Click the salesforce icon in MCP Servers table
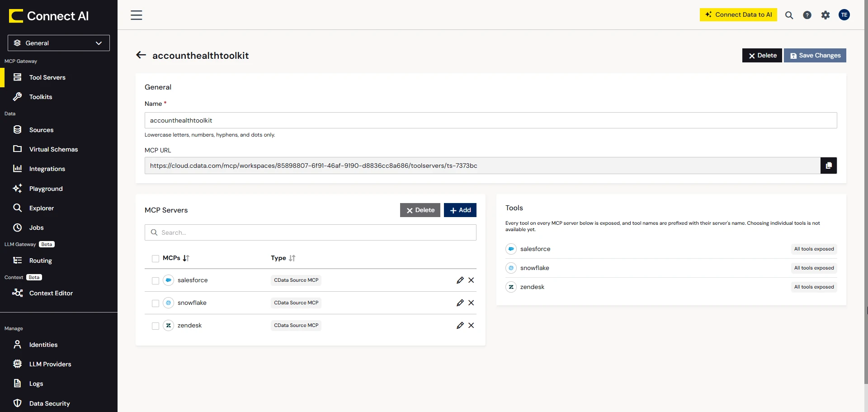The image size is (868, 412). 168,280
